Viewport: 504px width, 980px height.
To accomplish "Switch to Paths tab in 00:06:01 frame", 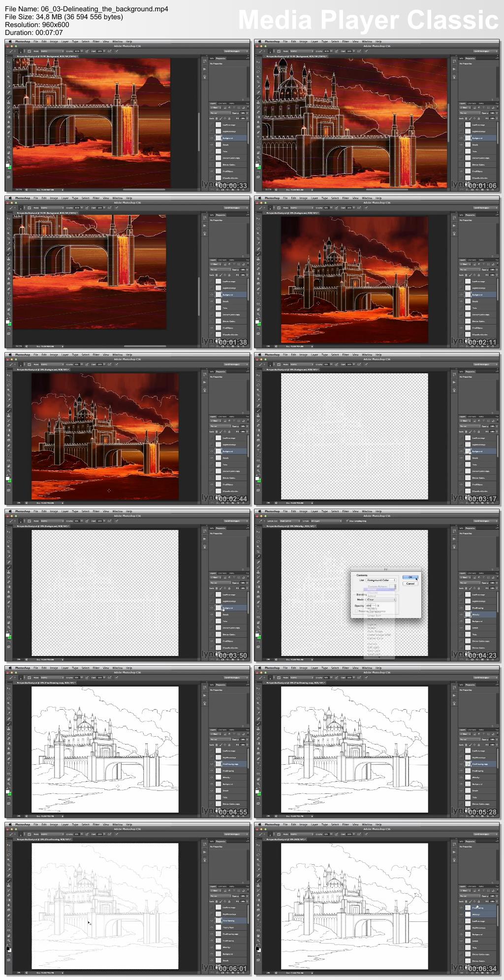I will point(232,886).
